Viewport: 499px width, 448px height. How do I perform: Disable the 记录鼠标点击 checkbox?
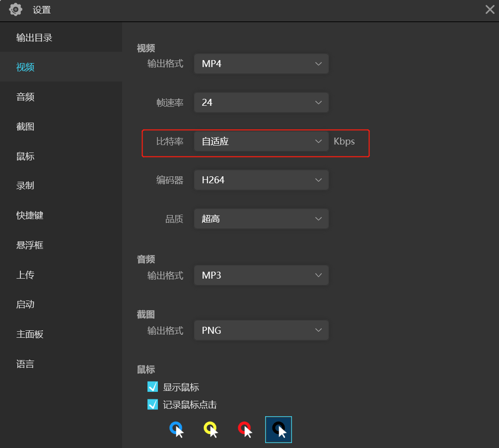click(153, 404)
